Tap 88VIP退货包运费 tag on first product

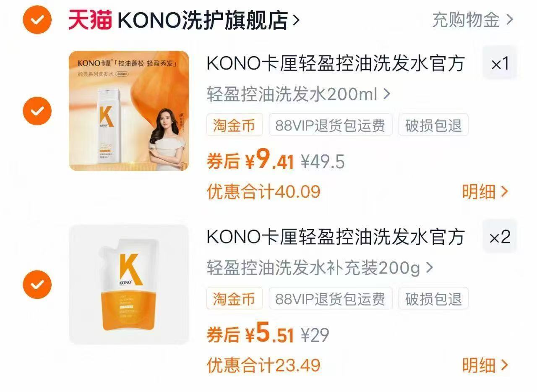(330, 125)
